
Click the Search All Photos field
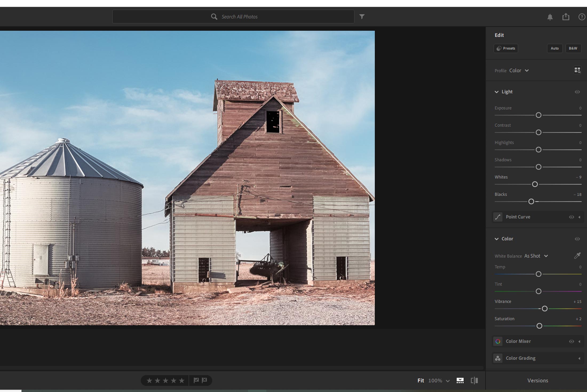[234, 16]
